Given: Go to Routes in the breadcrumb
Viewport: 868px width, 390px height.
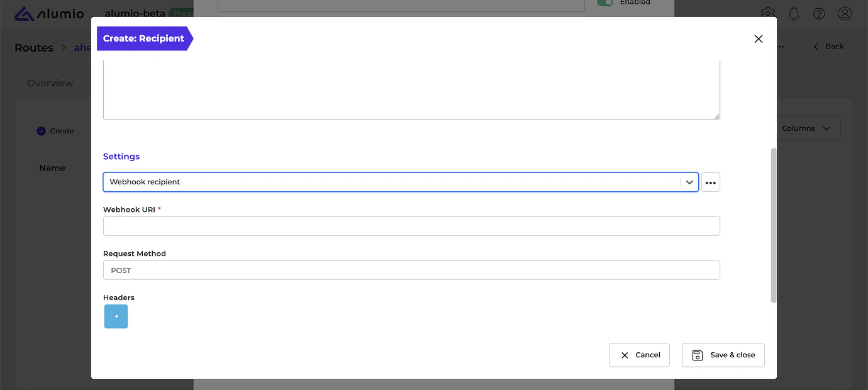Looking at the screenshot, I should 34,48.
